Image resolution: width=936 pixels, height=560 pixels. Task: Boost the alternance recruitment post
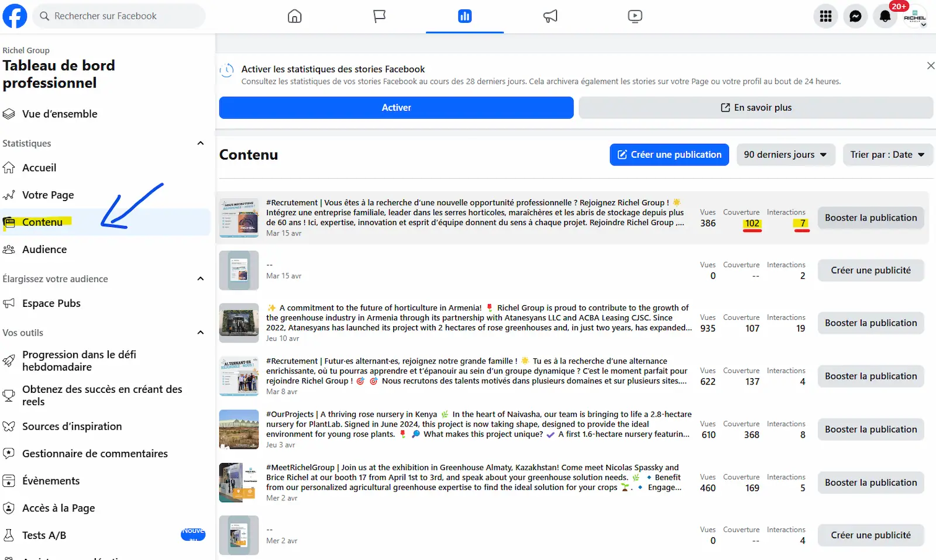click(870, 376)
